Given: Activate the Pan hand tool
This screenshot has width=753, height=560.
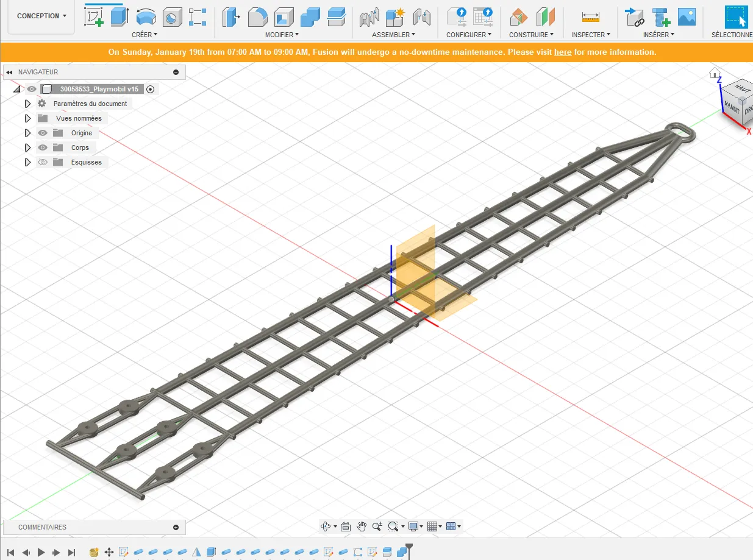Looking at the screenshot, I should (362, 526).
